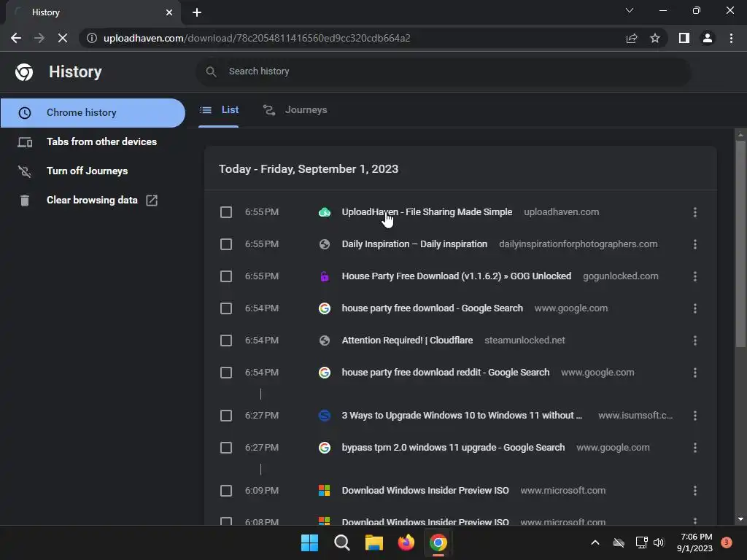The width and height of the screenshot is (747, 560).
Task: Open UploadHaven - File Sharing Made Simple link
Action: (x=427, y=212)
